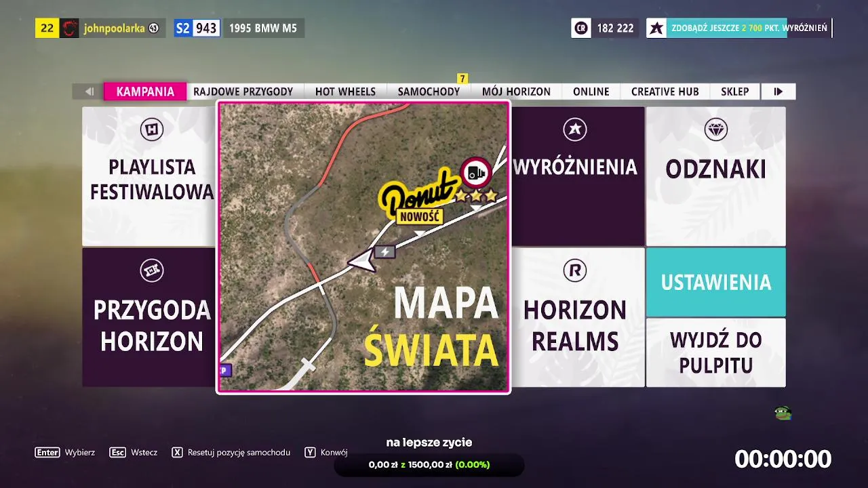Screen dimensions: 868x488
Task: Click the diamond badge icon on Odznaki
Action: click(716, 129)
